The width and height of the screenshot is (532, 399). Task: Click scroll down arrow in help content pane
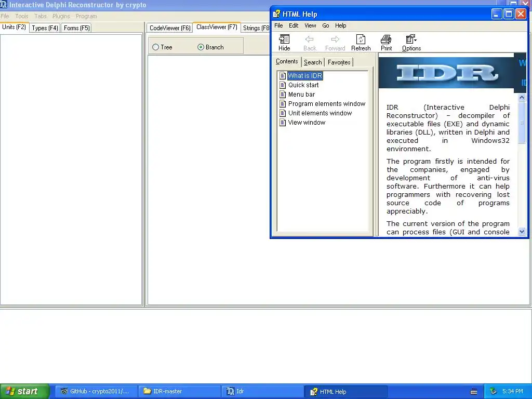522,232
